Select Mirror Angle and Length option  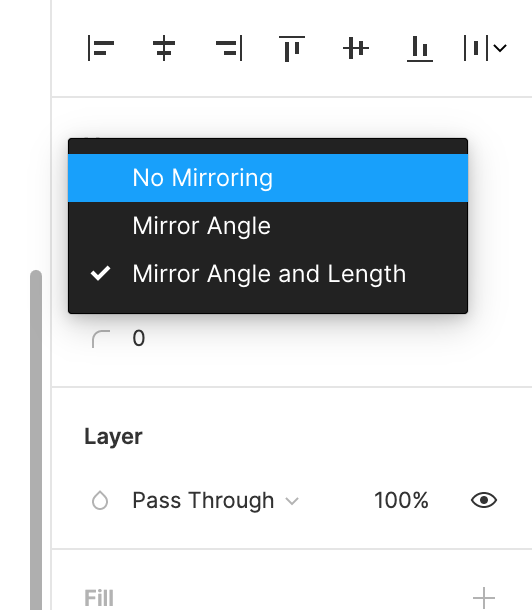click(x=268, y=274)
